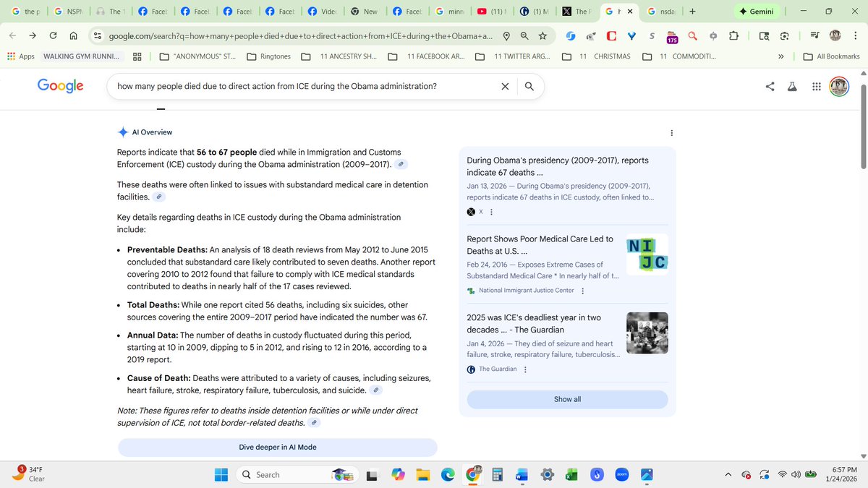Open more options for National Immigrant Justice Center
The image size is (868, 488).
point(583,291)
